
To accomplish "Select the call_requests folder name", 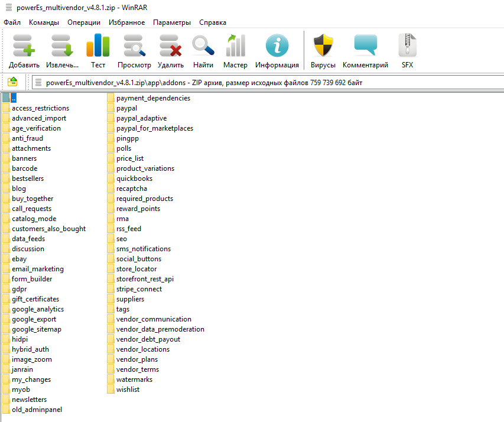I will pos(31,209).
